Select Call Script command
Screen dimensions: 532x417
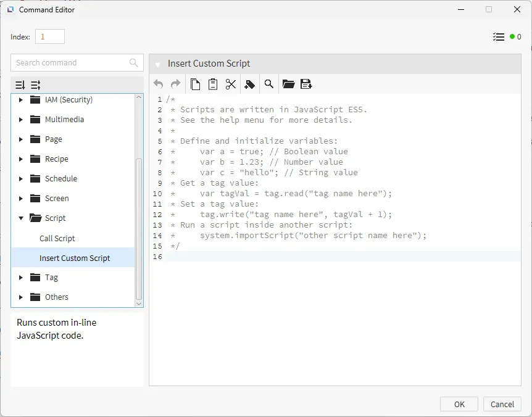(57, 238)
